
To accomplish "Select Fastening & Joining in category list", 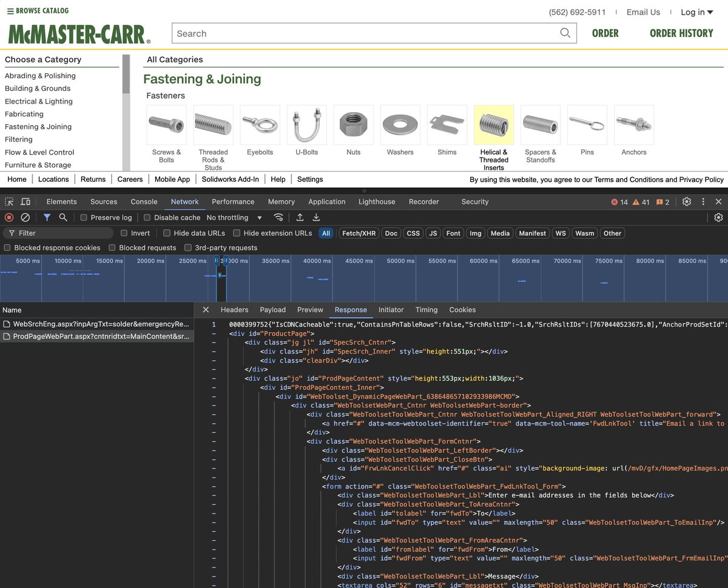I will point(38,127).
